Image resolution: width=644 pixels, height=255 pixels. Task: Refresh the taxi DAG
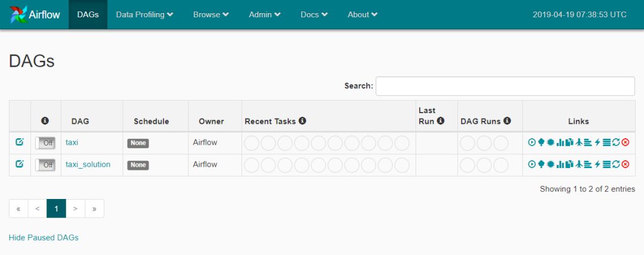tap(615, 142)
